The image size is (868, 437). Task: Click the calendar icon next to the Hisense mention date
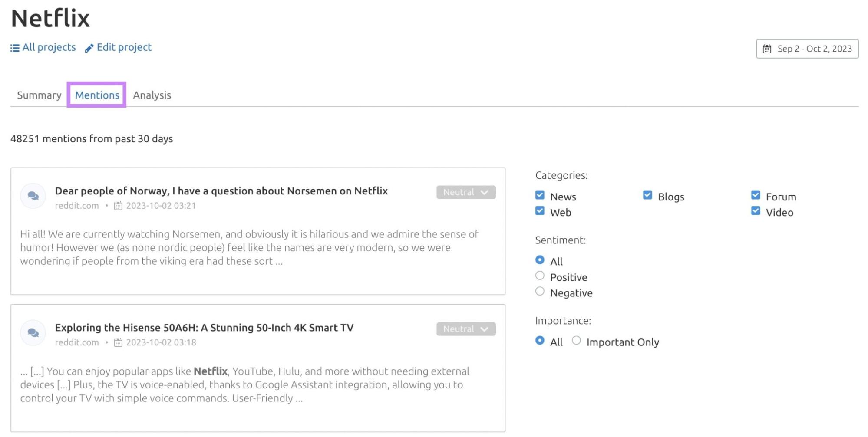pyautogui.click(x=117, y=342)
